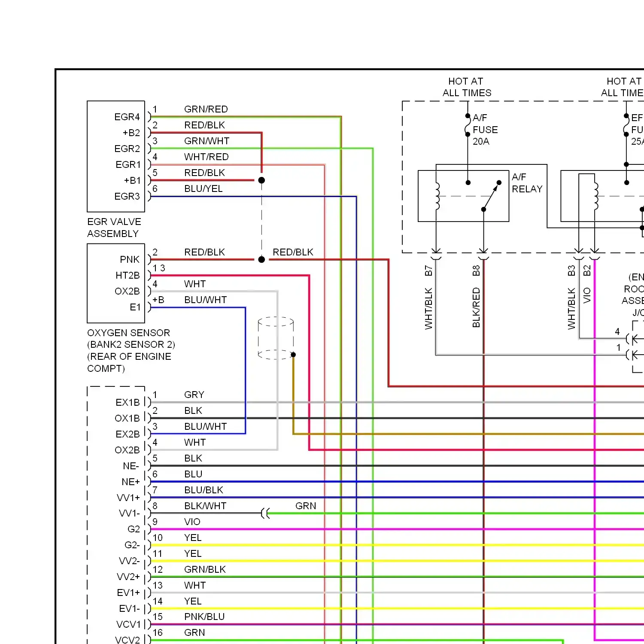This screenshot has height=644, width=644.
Task: Click the HOT AT ALL TIMES label above A/F fuse
Action: tap(467, 87)
